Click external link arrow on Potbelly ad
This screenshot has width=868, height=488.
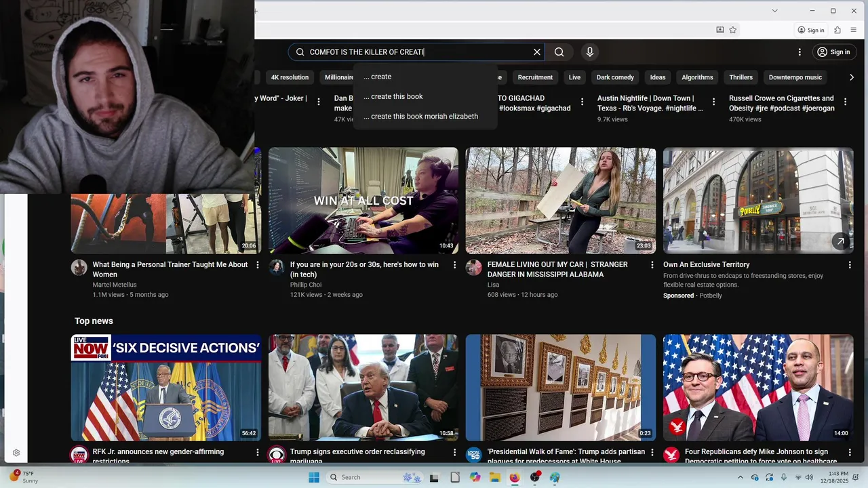point(841,241)
